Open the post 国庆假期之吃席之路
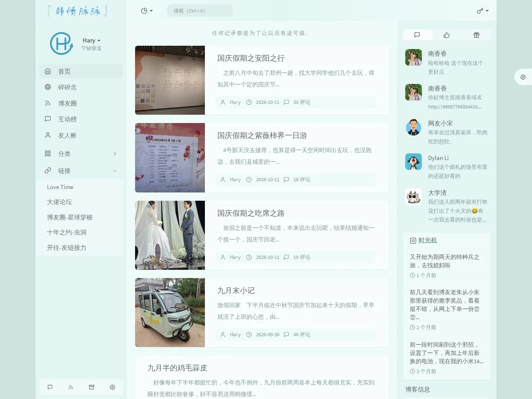 tap(251, 213)
